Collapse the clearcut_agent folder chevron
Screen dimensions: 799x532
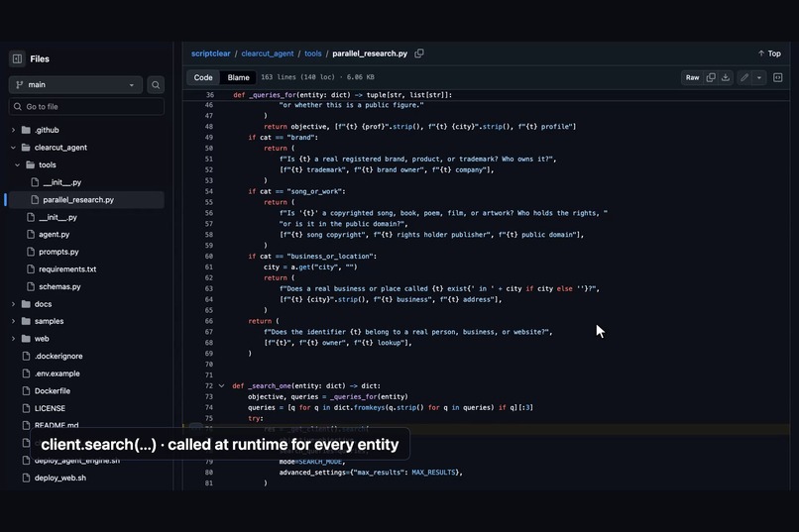[x=13, y=148]
